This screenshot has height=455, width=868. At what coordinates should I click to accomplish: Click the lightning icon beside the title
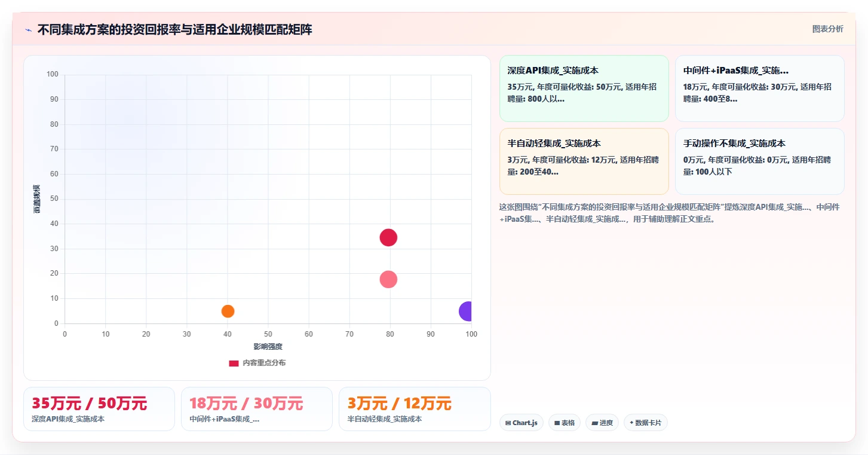pyautogui.click(x=28, y=30)
